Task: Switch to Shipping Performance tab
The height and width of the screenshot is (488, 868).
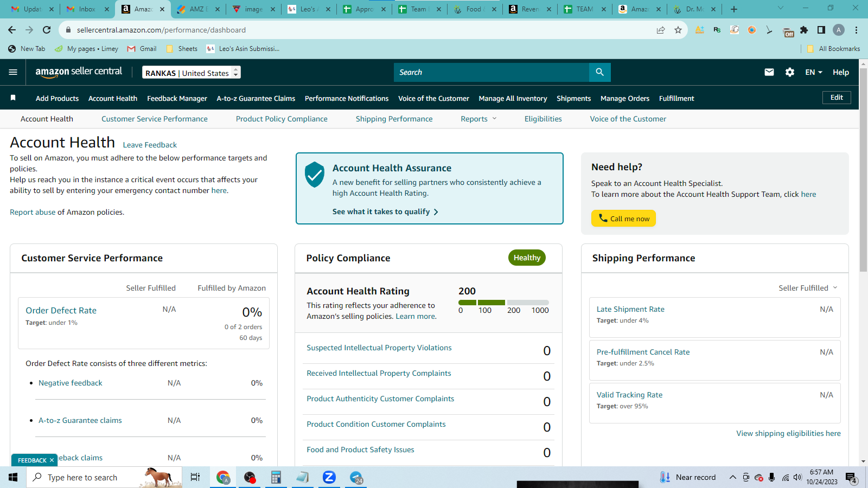Action: pyautogui.click(x=394, y=119)
